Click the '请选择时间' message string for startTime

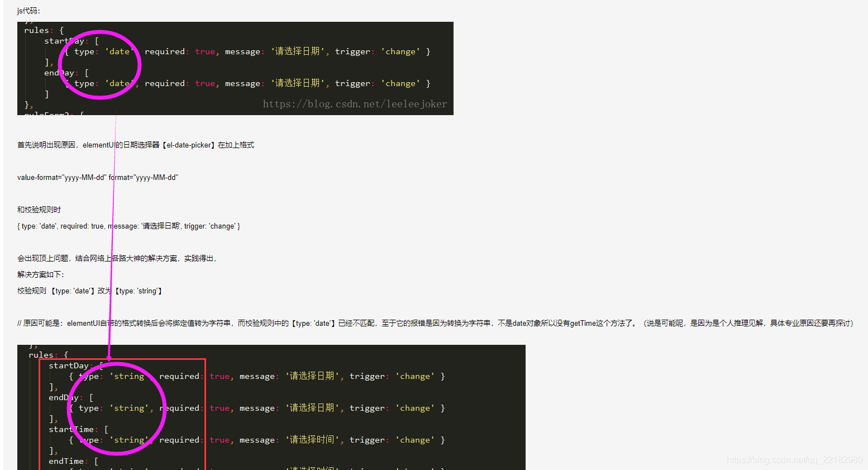[313, 439]
